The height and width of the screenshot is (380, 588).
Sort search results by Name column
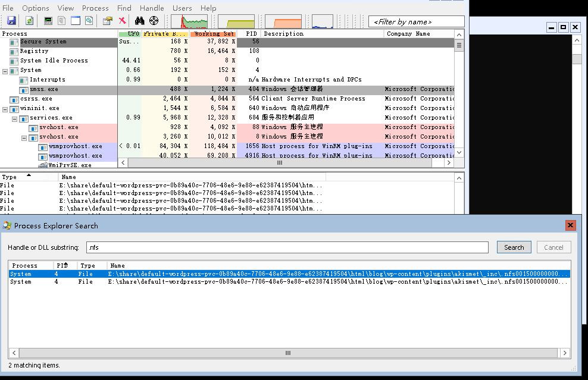(x=339, y=265)
